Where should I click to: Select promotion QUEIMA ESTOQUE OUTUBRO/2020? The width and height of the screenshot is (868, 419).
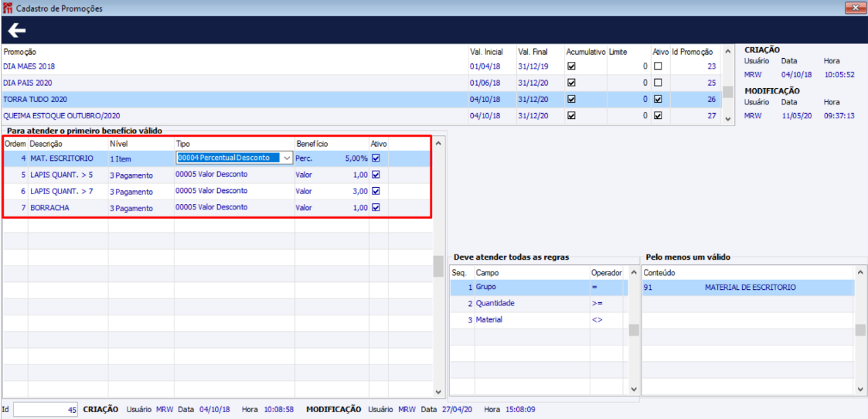(362, 116)
